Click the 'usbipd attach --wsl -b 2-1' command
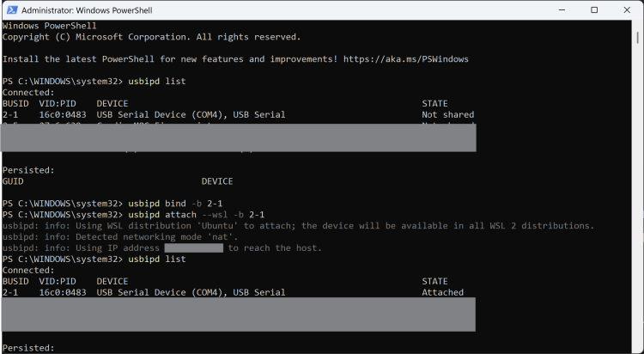This screenshot has height=354, width=644. click(x=196, y=215)
